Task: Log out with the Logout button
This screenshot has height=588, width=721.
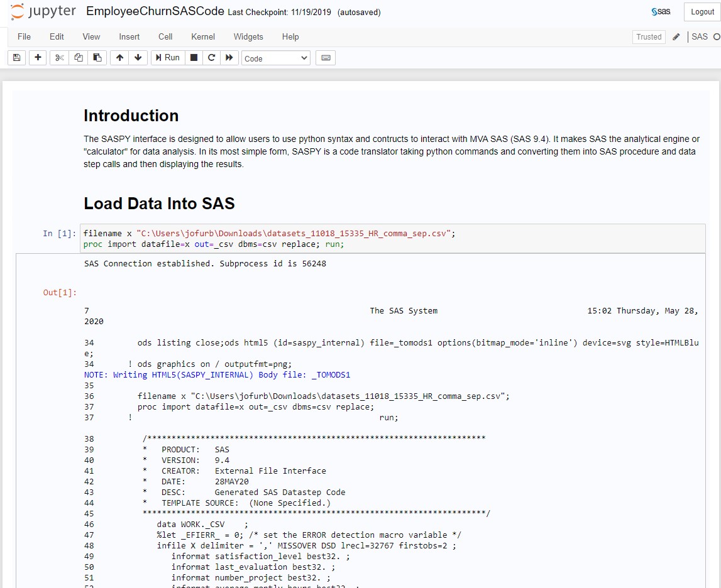Action: coord(702,12)
